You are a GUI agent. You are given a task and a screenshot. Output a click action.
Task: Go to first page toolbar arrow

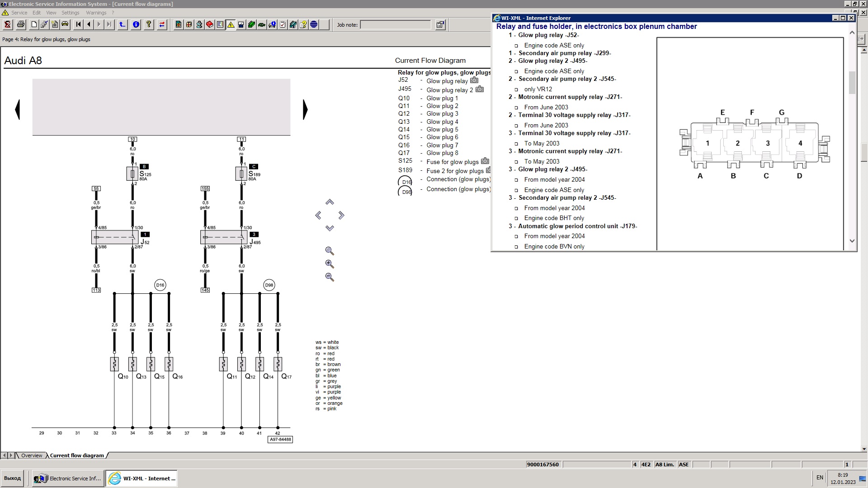[x=78, y=25]
